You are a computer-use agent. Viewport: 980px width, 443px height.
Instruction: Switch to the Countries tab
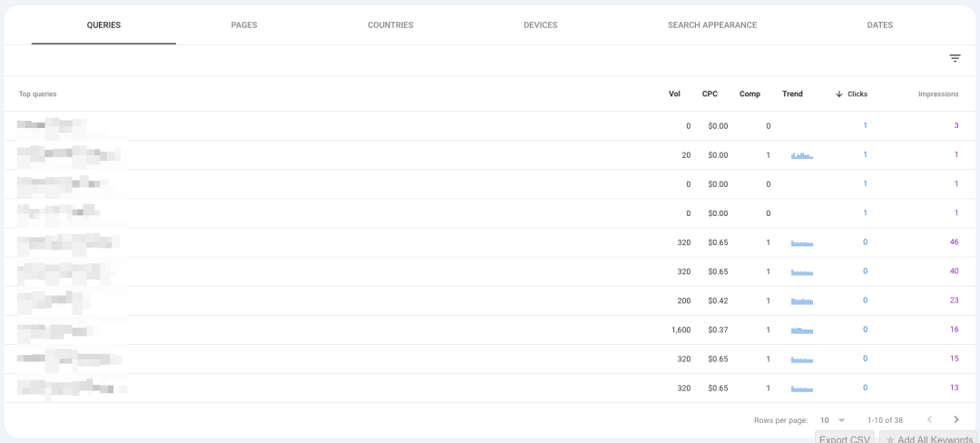coord(390,25)
